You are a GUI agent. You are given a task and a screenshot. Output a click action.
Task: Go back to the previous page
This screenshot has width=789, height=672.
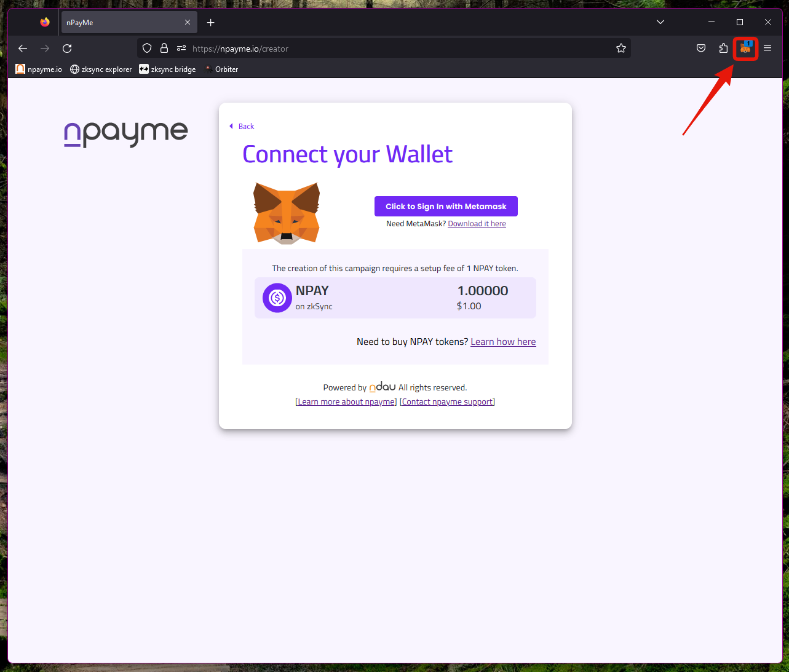23,48
